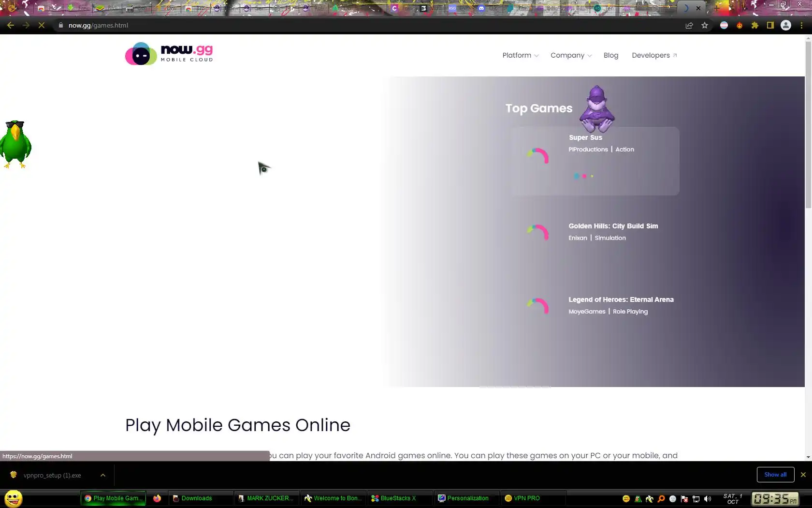Click the Super Sus loading thumbnail
Image resolution: width=812 pixels, height=508 pixels.
[x=538, y=156]
